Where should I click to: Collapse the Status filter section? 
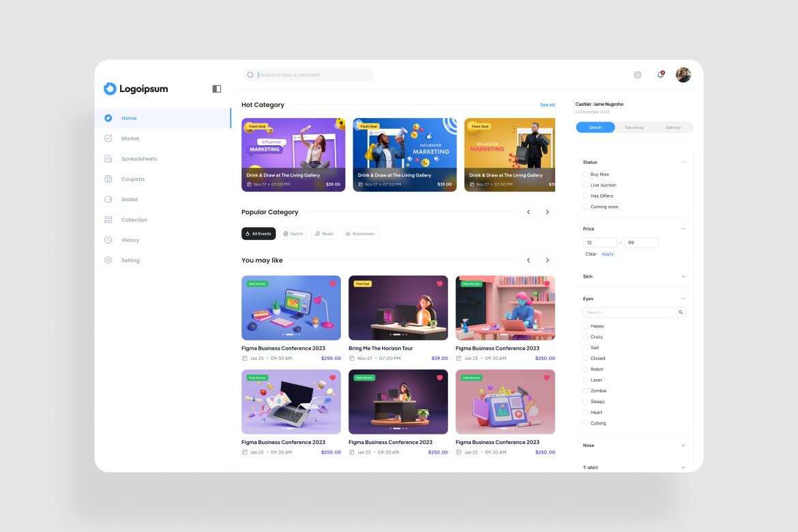[683, 162]
